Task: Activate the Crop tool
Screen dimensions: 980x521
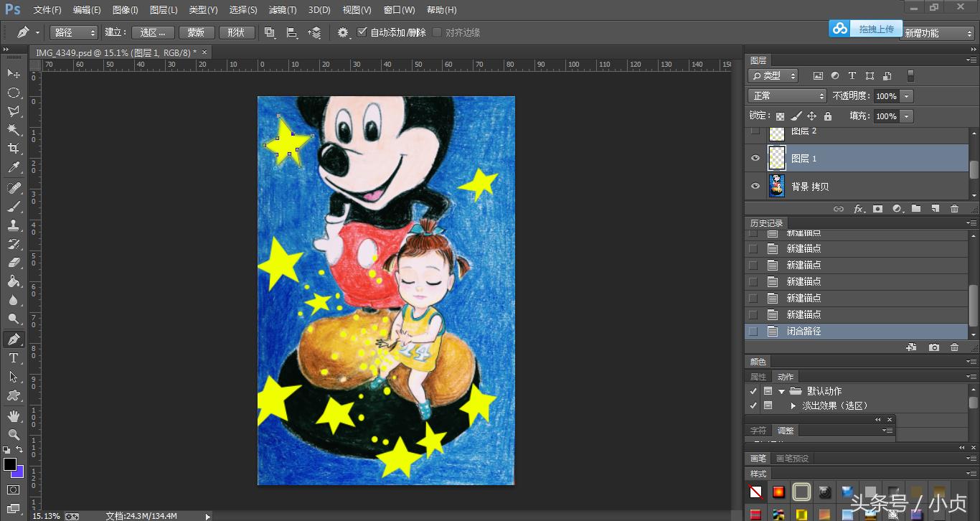Action: [15, 149]
